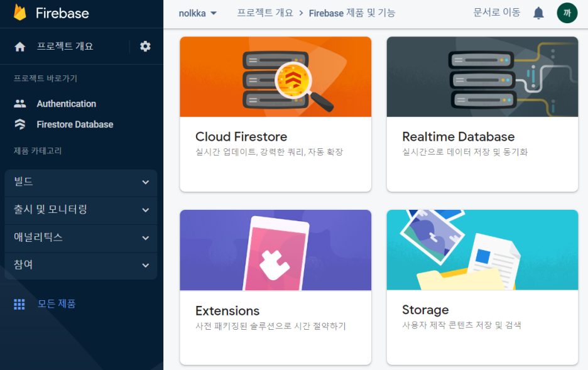Click the all products grid icon
The image size is (588, 370).
coord(19,304)
